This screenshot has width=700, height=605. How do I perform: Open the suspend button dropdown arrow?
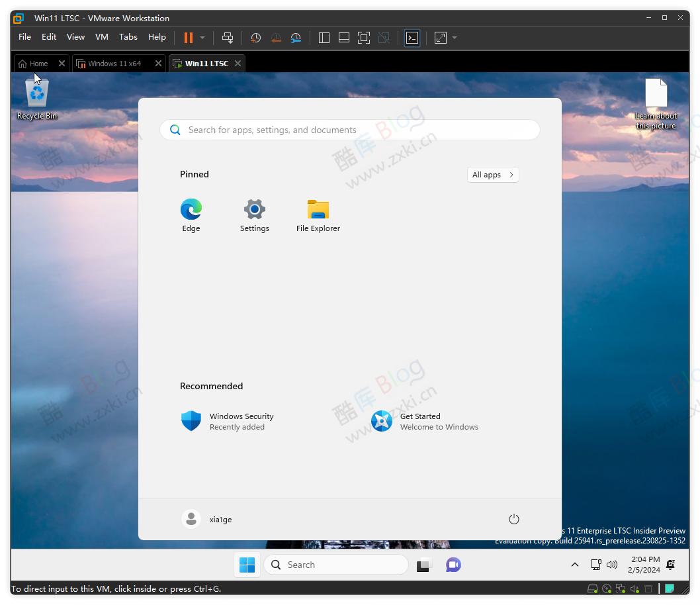point(202,38)
